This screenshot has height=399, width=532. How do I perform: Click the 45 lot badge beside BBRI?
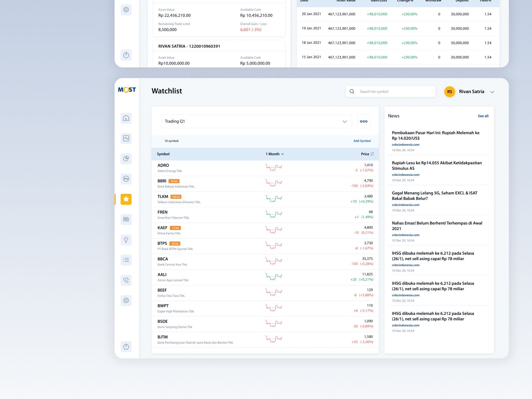click(x=174, y=181)
